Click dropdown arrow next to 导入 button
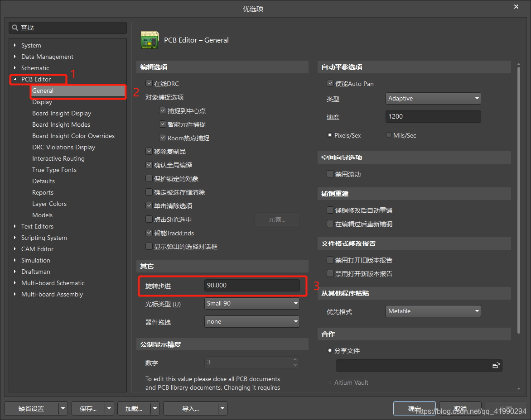 222,409
